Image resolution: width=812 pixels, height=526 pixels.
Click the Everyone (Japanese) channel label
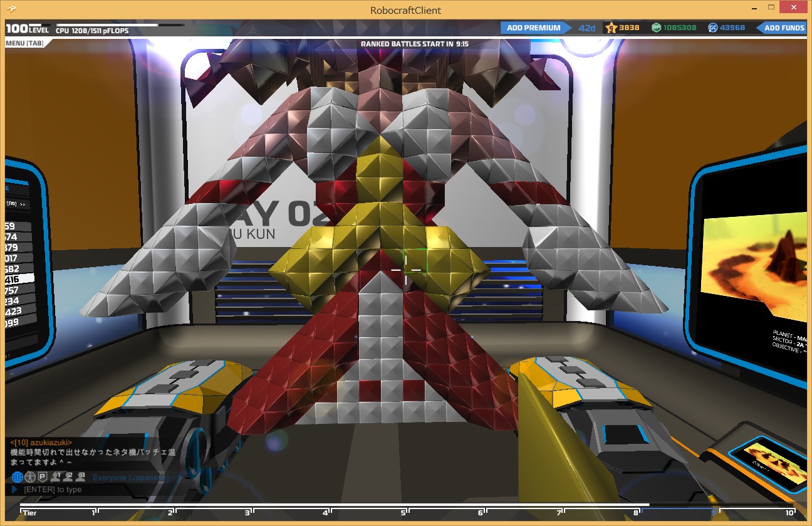(x=130, y=478)
